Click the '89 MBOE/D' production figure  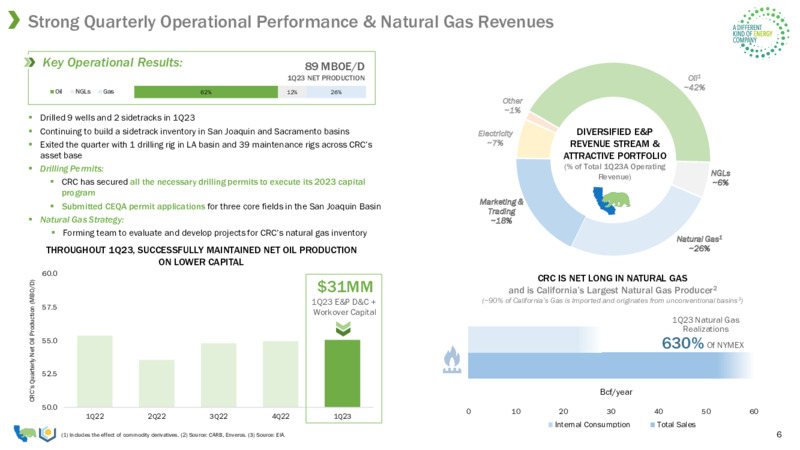335,66
